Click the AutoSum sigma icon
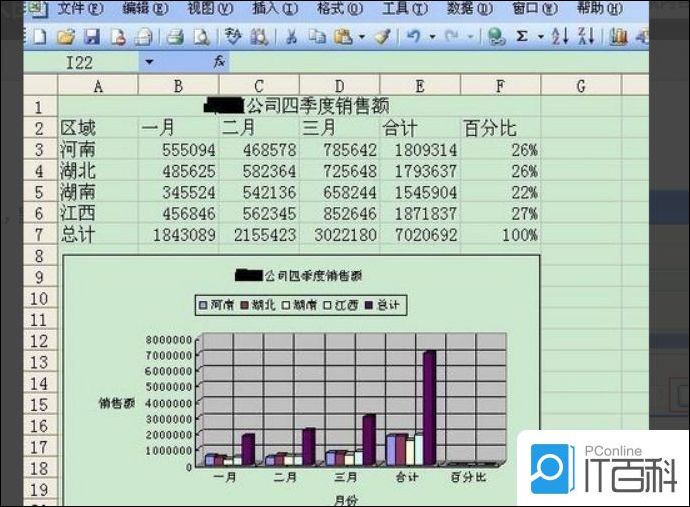Image resolution: width=690 pixels, height=507 pixels. (x=522, y=37)
